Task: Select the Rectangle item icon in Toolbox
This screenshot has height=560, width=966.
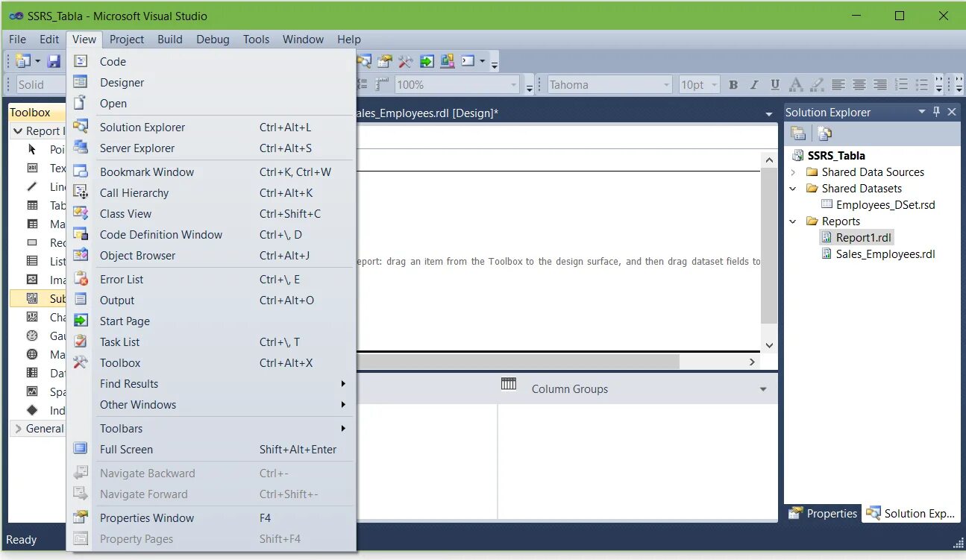Action: point(32,242)
